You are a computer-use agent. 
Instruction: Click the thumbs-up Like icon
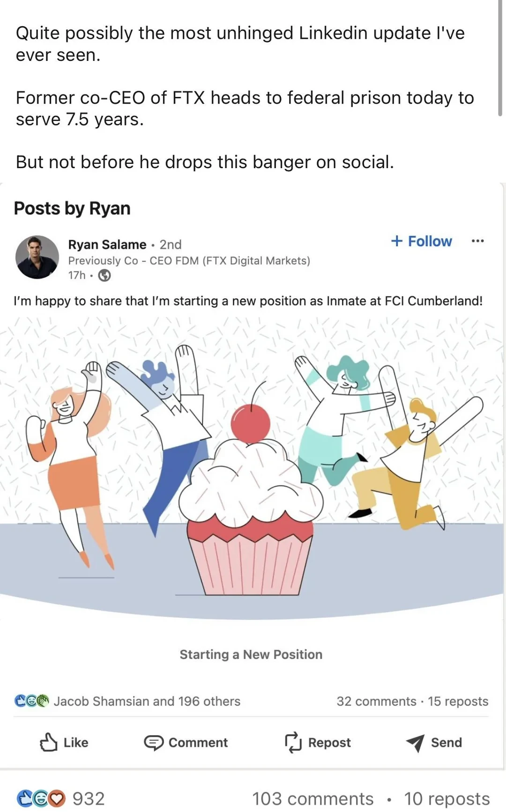49,742
